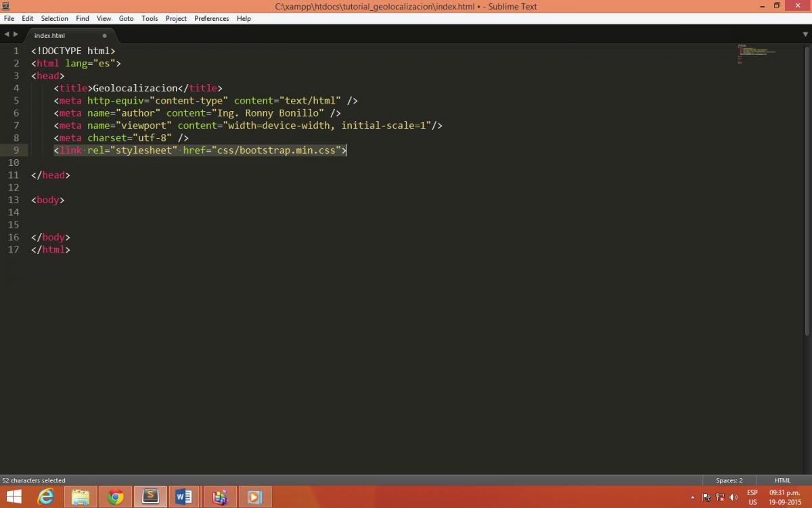812x508 pixels.
Task: Click line number 9 in gutter
Action: tap(16, 150)
